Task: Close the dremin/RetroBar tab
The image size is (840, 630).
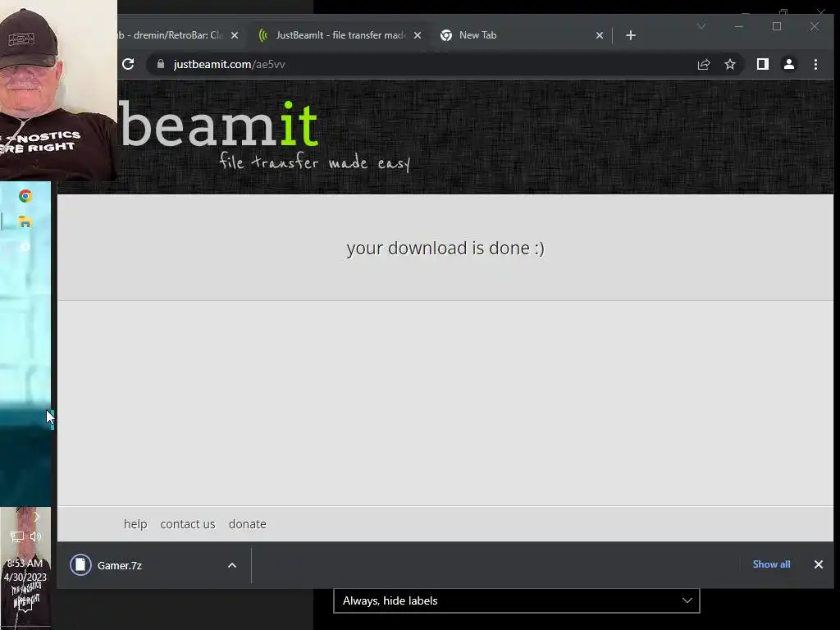Action: [x=234, y=35]
